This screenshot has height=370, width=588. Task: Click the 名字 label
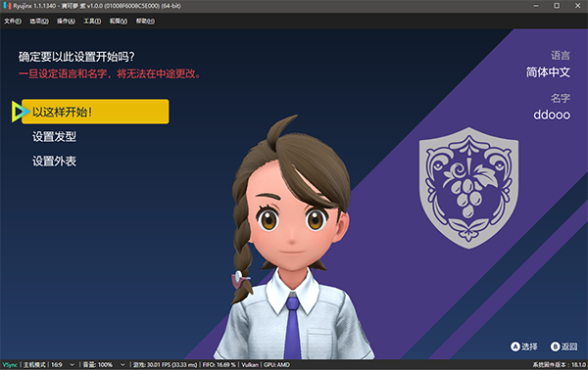pyautogui.click(x=561, y=98)
